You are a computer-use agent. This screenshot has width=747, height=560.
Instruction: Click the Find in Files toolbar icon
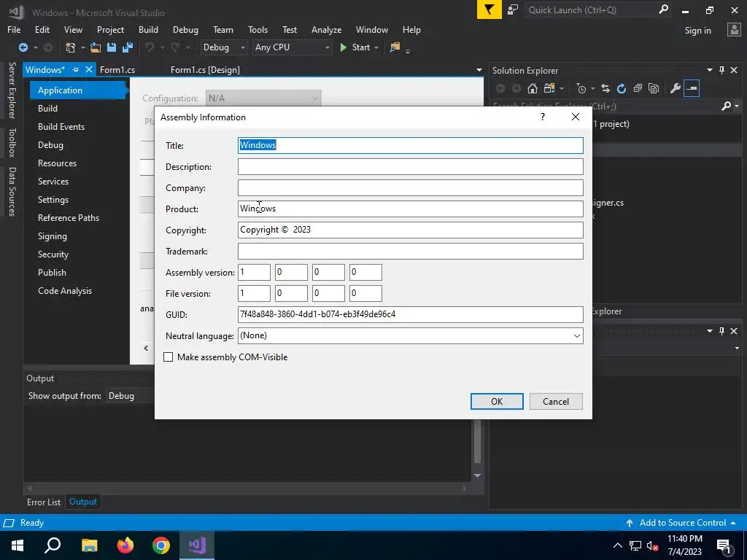(x=395, y=47)
